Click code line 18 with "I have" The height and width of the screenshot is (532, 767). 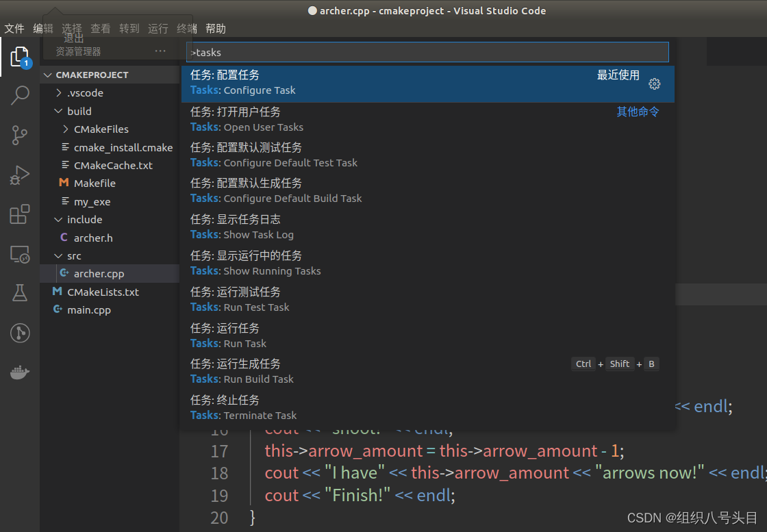coord(516,473)
